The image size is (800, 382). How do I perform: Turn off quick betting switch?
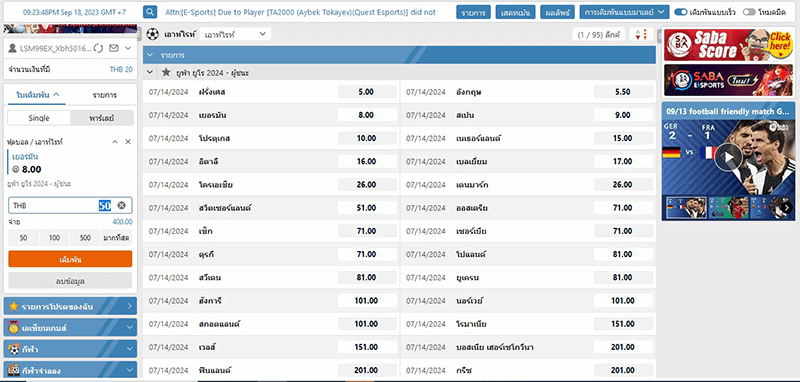[681, 12]
